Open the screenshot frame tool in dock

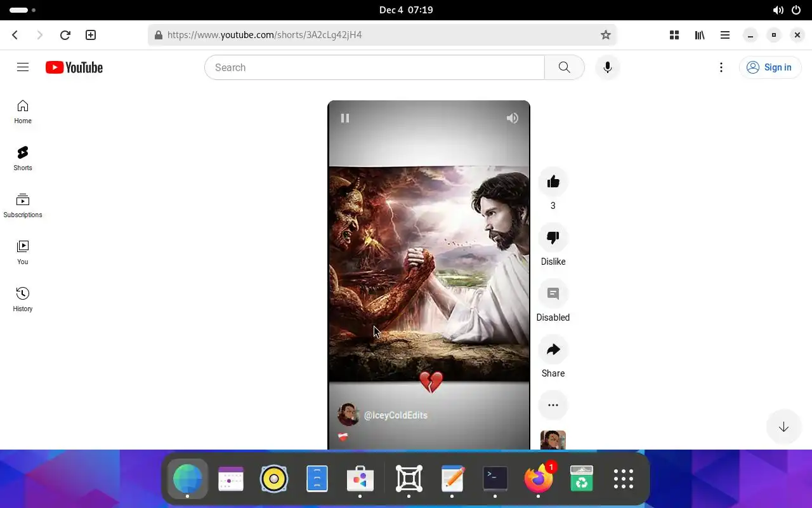point(409,479)
